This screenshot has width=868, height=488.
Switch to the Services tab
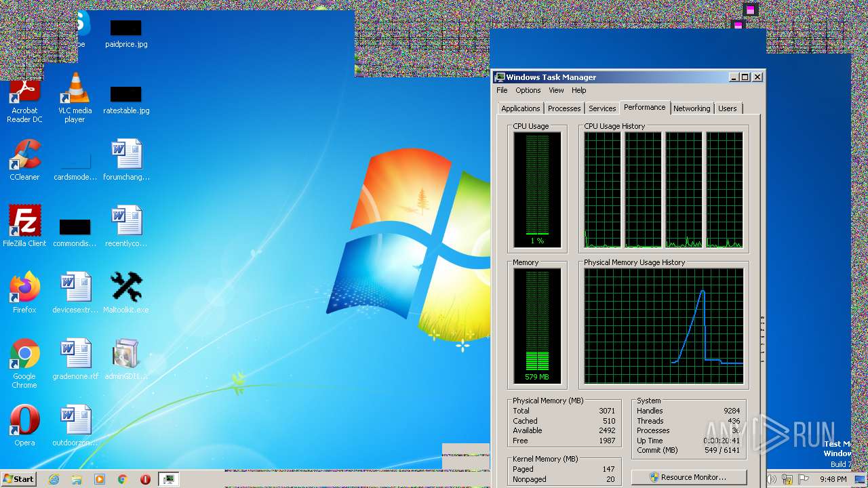[602, 108]
